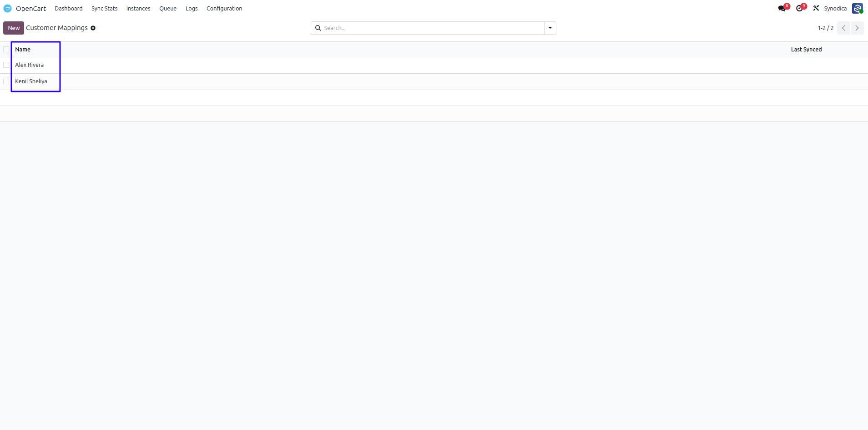Open the activities clock icon

799,8
